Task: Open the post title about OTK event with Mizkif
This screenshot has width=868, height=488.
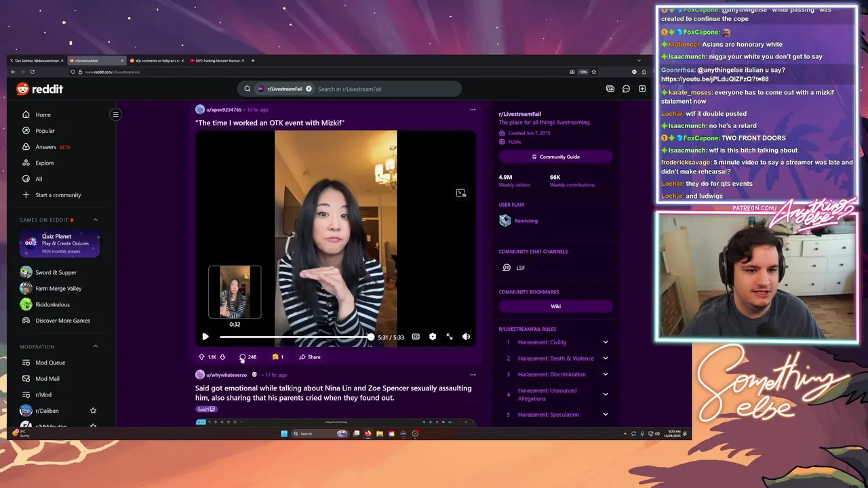Action: pyautogui.click(x=270, y=123)
